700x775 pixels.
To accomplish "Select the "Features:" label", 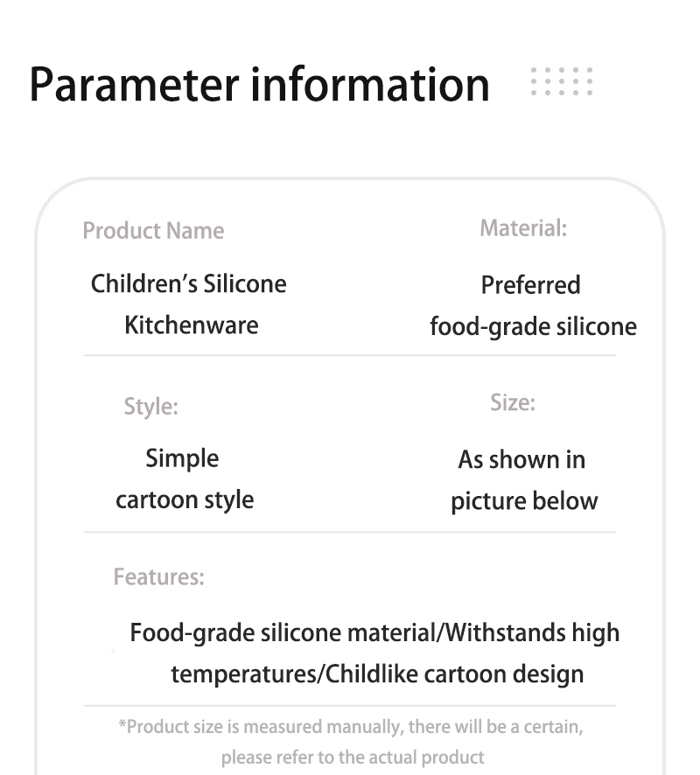I will click(x=158, y=577).
